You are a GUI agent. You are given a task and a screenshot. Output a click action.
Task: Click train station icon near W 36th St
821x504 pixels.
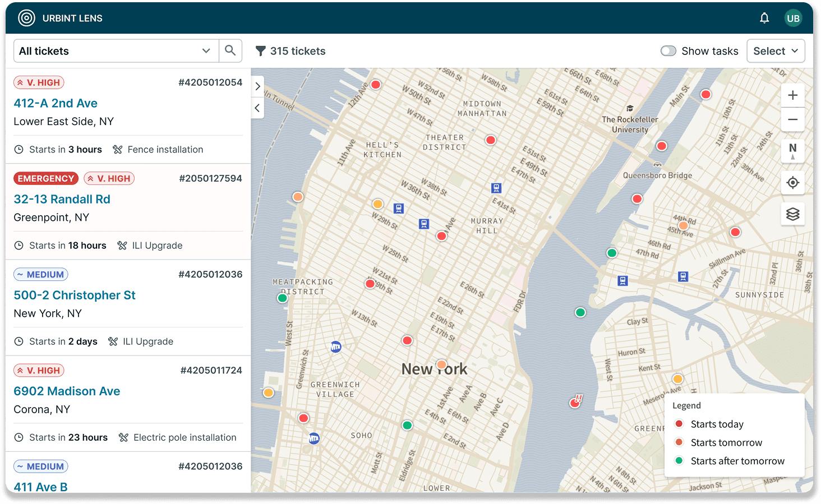click(399, 209)
